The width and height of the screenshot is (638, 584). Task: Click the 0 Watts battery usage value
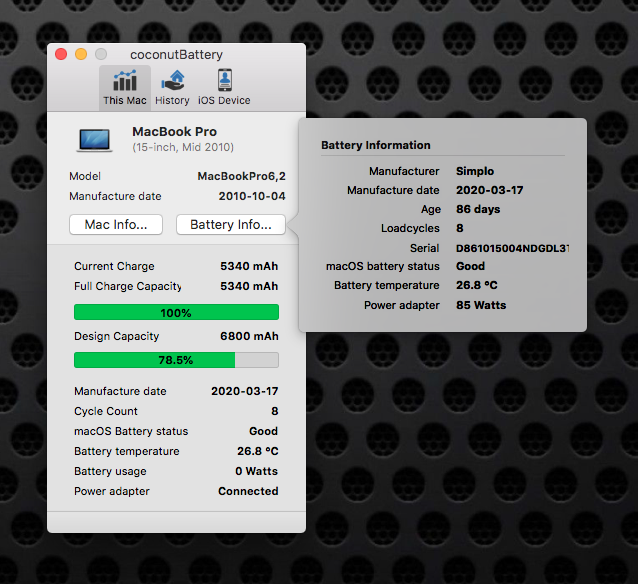[x=256, y=471]
